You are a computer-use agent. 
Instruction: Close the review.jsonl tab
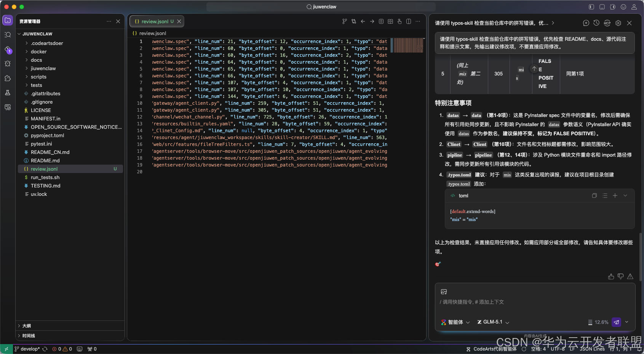[x=179, y=21]
